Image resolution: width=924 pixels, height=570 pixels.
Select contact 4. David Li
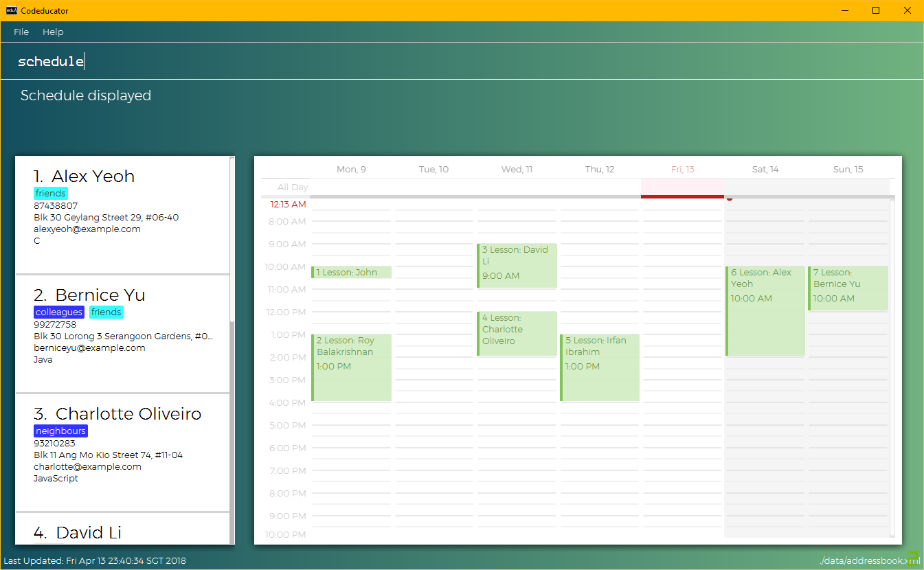(x=122, y=529)
